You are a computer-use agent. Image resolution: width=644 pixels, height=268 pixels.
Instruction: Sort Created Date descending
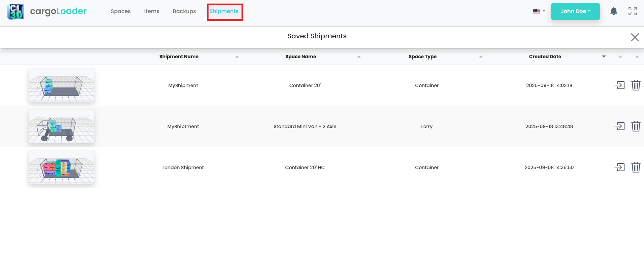(603, 56)
